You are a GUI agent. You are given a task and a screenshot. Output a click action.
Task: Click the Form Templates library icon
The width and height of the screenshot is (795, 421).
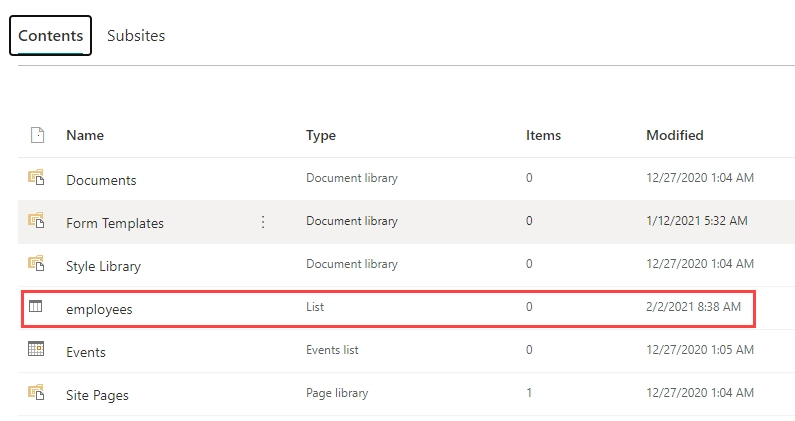click(x=36, y=221)
